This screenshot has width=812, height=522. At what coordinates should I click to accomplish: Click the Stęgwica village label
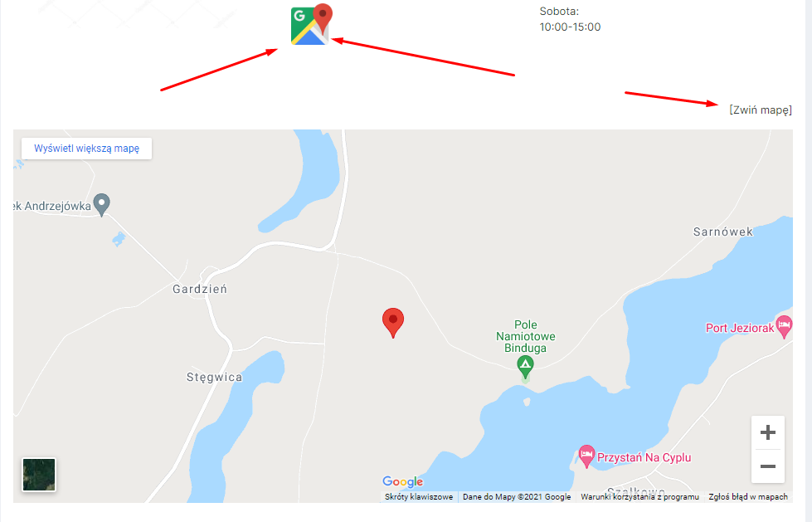click(x=214, y=378)
